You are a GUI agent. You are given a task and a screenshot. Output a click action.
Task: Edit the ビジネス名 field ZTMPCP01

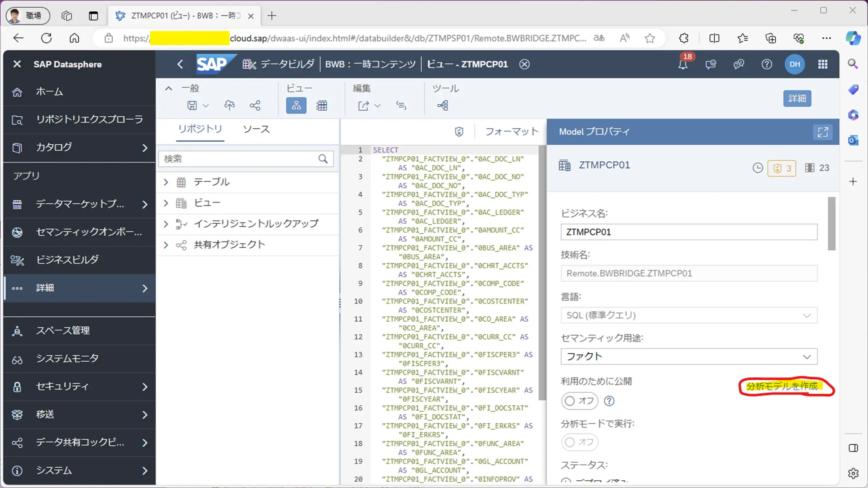click(x=689, y=232)
